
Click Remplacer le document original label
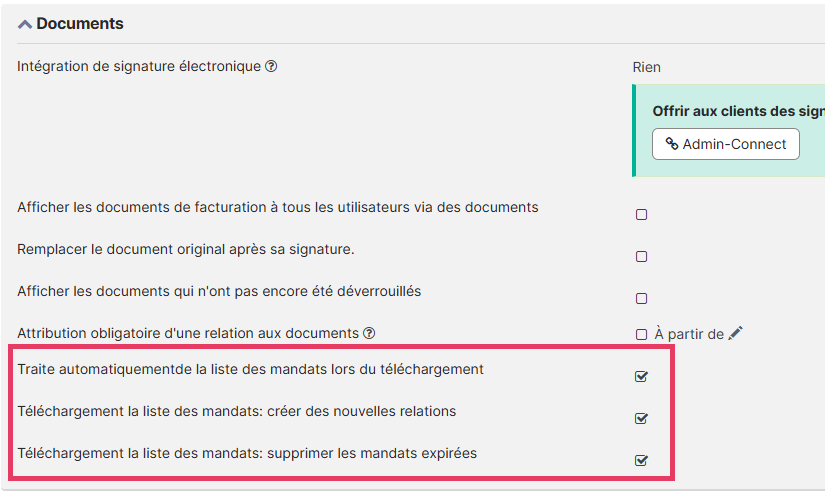186,249
